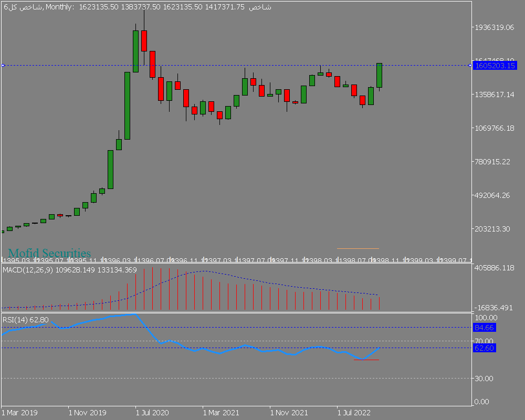Click the RSI 30.00 level value

485,379
